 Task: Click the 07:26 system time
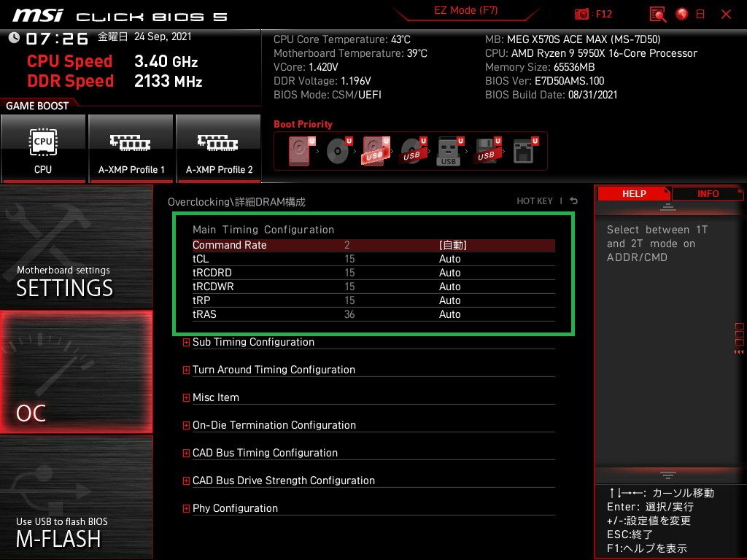coord(57,39)
